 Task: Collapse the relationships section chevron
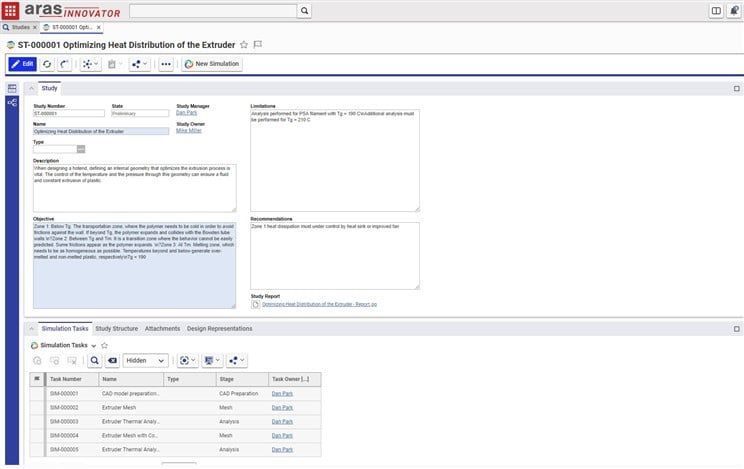[31, 328]
